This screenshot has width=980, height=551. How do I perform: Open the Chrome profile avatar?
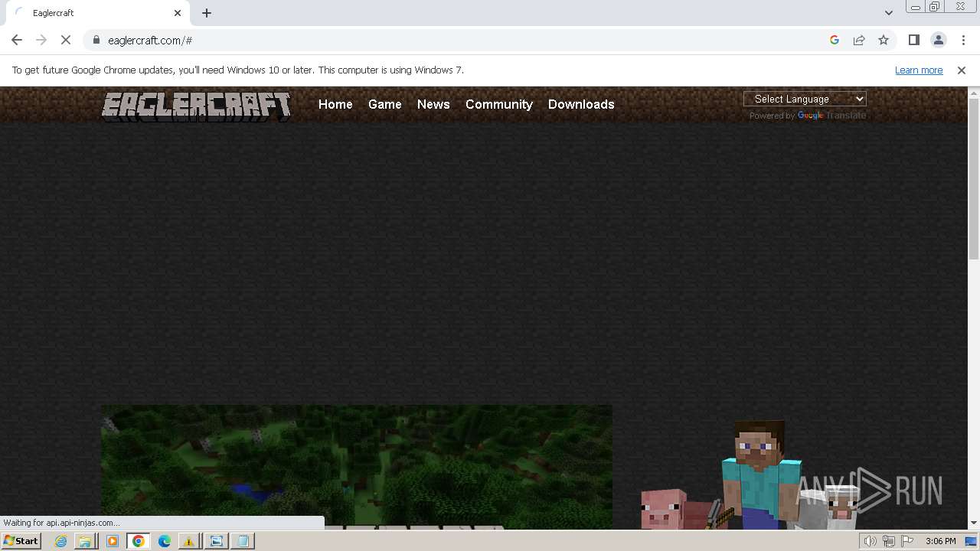[x=939, y=40]
